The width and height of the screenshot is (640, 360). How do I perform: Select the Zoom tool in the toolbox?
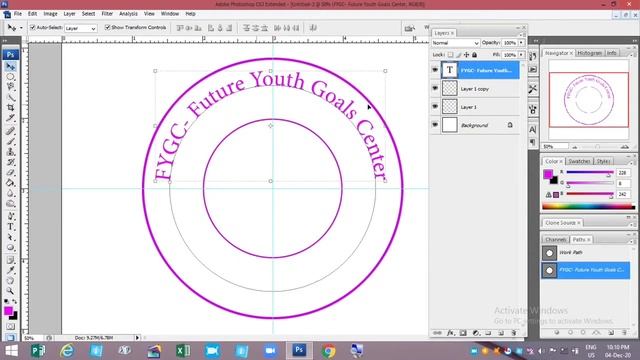click(11, 291)
